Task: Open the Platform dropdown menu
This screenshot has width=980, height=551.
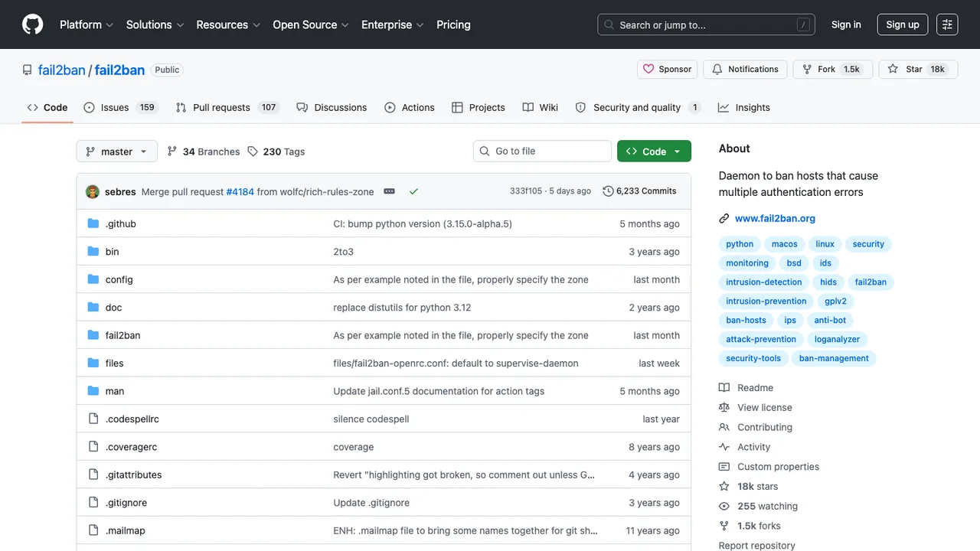Action: [87, 24]
